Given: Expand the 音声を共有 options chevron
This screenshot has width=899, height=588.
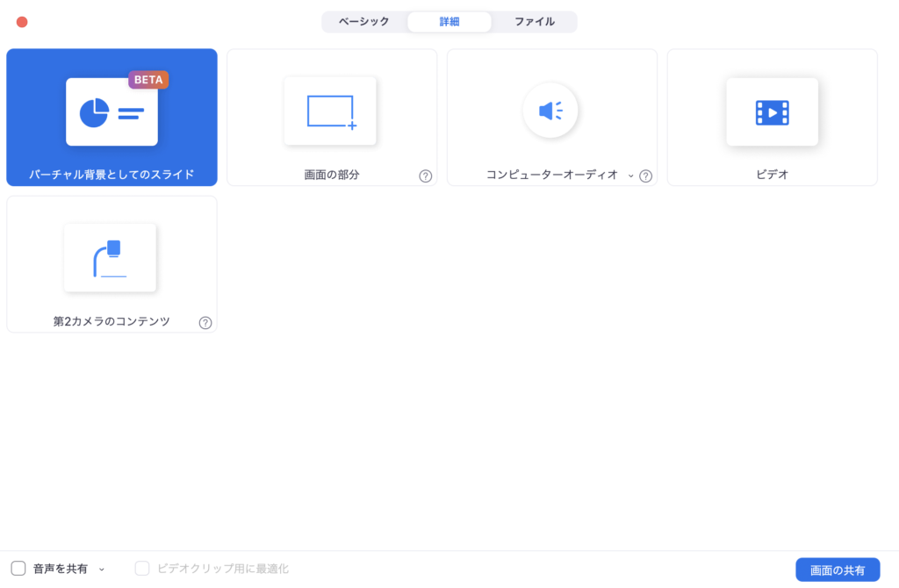Looking at the screenshot, I should 102,570.
